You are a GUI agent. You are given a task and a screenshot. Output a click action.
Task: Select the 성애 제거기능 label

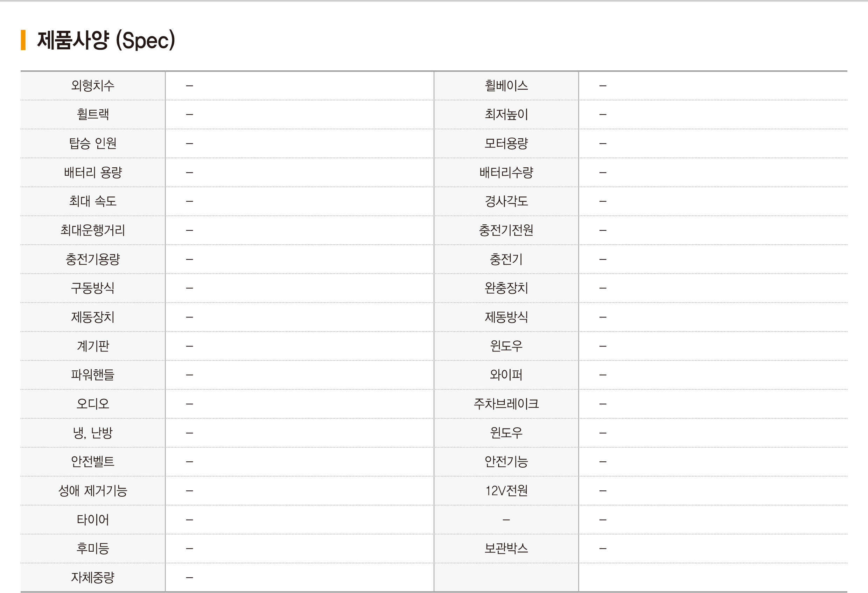93,491
